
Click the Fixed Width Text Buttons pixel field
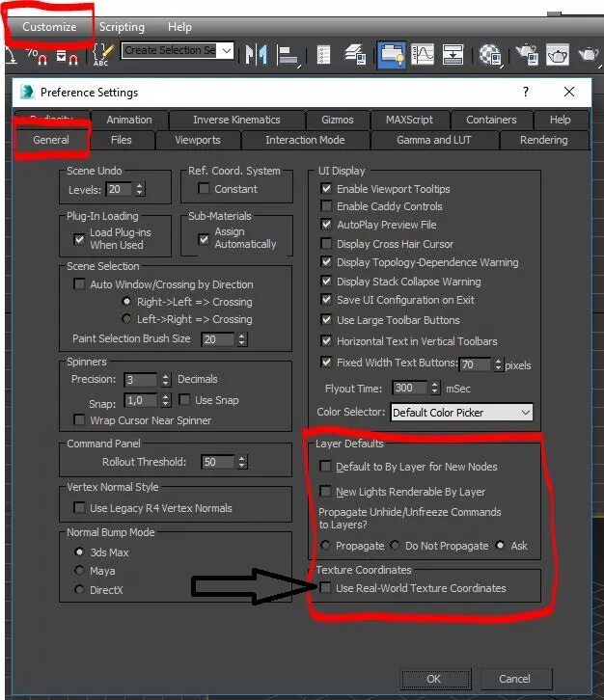[475, 364]
